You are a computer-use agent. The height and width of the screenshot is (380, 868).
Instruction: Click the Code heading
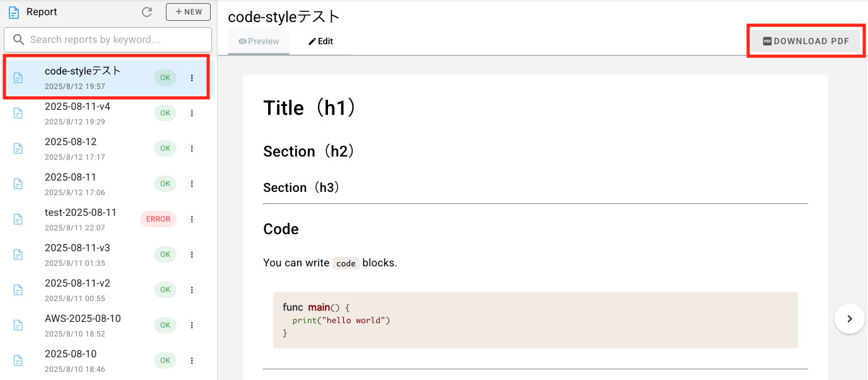click(281, 229)
